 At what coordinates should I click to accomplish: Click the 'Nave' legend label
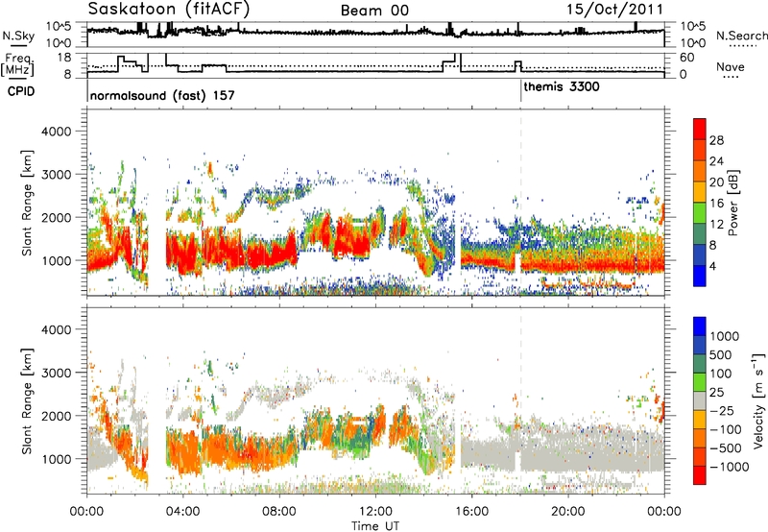pyautogui.click(x=731, y=66)
